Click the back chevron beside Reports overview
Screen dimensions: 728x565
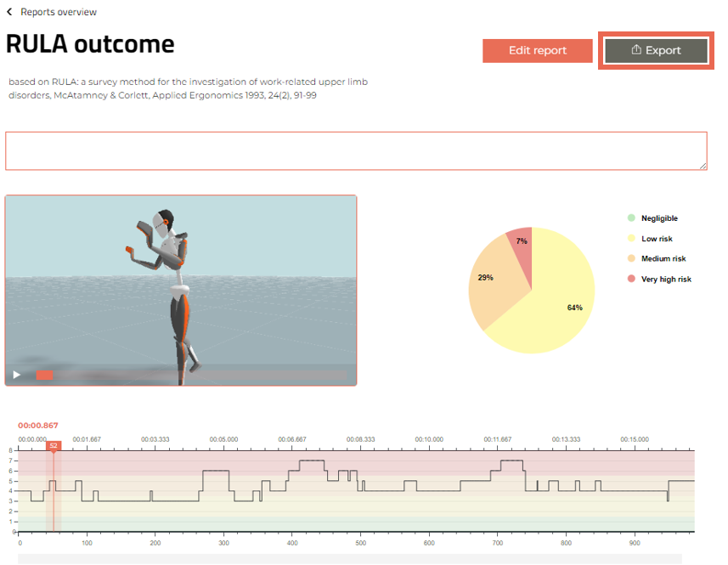pyautogui.click(x=10, y=12)
